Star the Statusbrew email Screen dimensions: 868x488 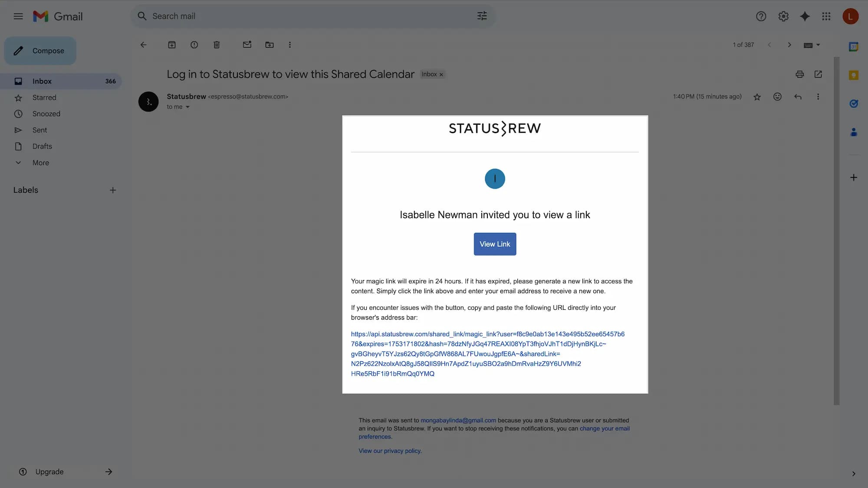tap(757, 97)
